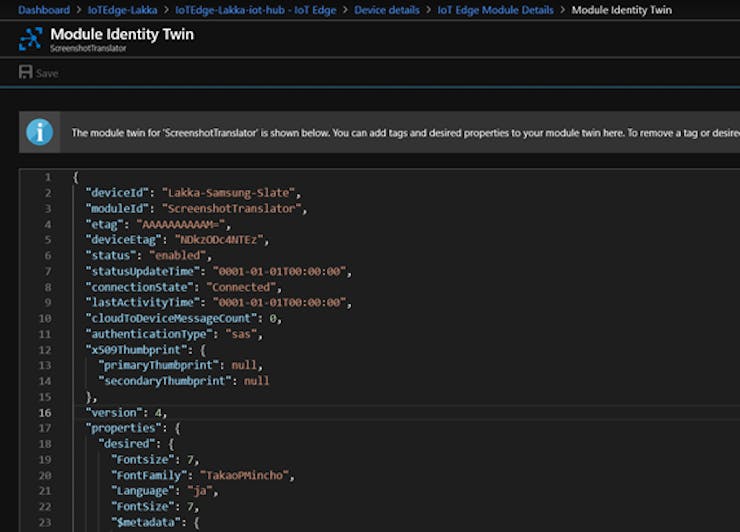Click line number 16 in the gutter
740x532 pixels.
pyautogui.click(x=45, y=413)
